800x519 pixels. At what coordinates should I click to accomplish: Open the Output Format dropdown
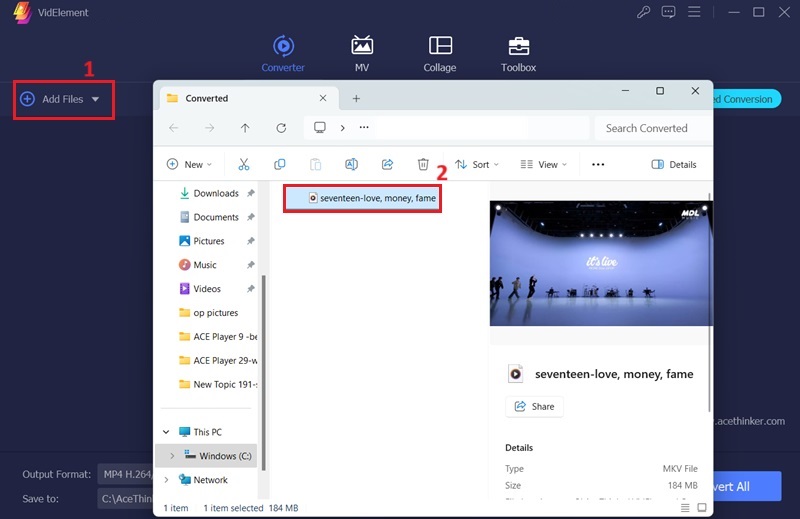pyautogui.click(x=126, y=475)
